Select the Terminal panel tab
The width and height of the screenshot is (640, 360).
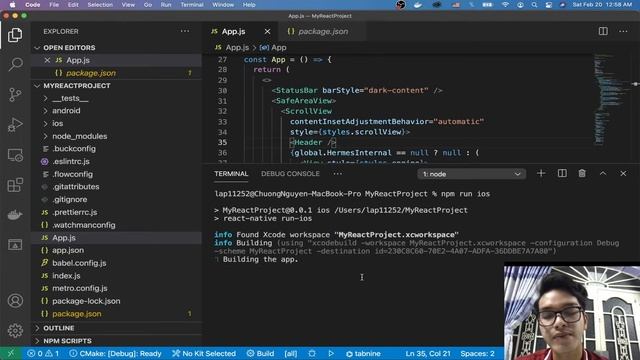click(x=231, y=173)
